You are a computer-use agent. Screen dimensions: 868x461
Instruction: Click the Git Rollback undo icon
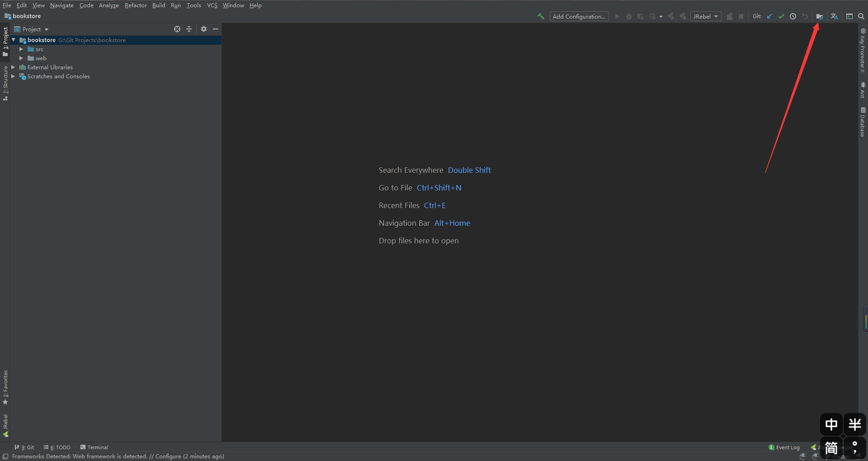tap(805, 16)
